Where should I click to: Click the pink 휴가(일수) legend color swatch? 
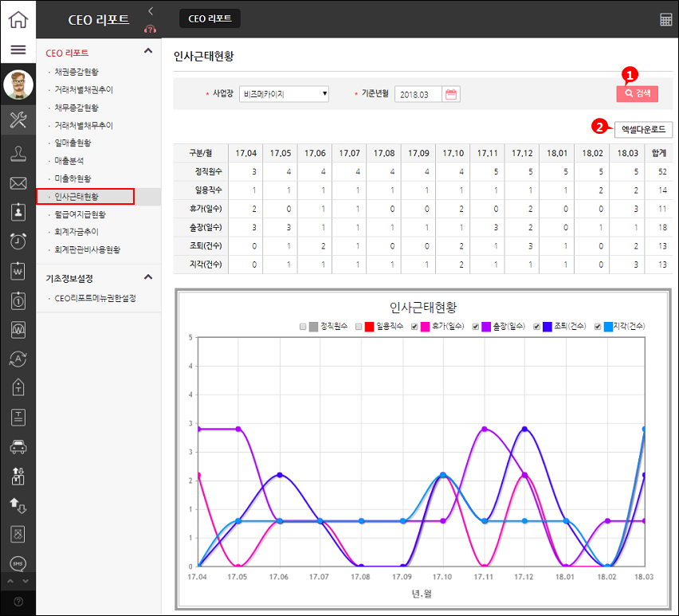(426, 327)
